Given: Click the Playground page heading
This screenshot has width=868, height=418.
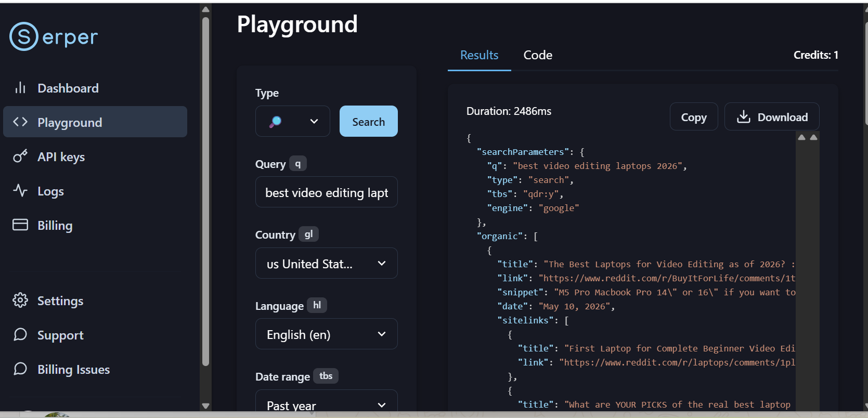Looking at the screenshot, I should click(x=297, y=24).
